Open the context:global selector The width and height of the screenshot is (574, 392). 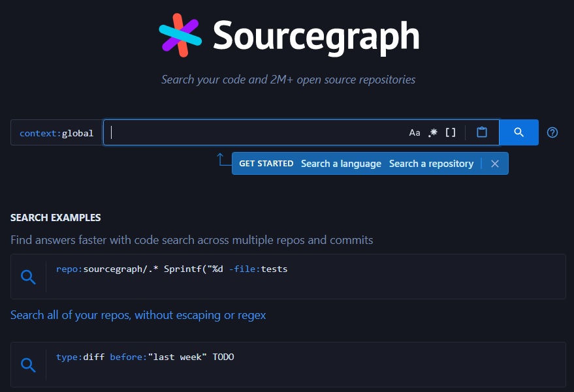56,133
